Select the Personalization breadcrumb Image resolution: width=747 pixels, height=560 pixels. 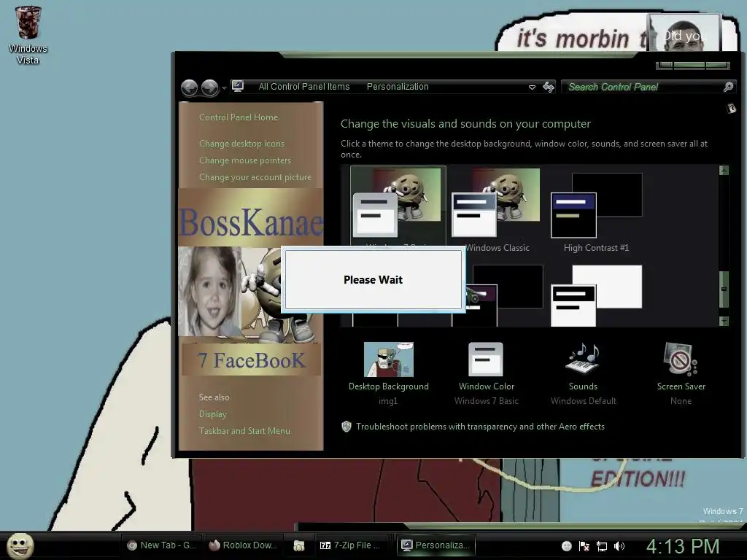coord(398,87)
